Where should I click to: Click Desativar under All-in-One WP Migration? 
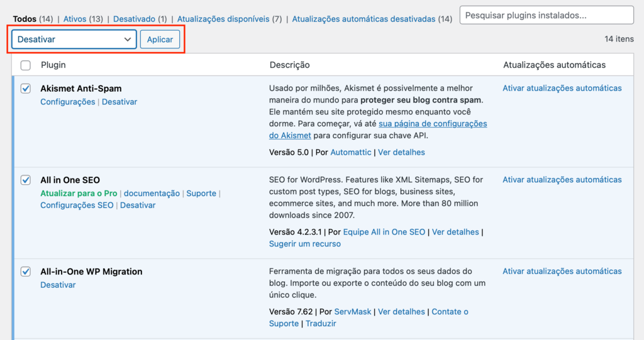point(58,285)
